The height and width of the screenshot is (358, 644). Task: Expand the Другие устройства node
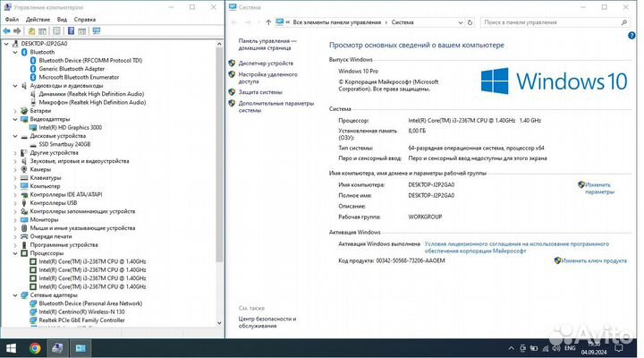pos(15,153)
